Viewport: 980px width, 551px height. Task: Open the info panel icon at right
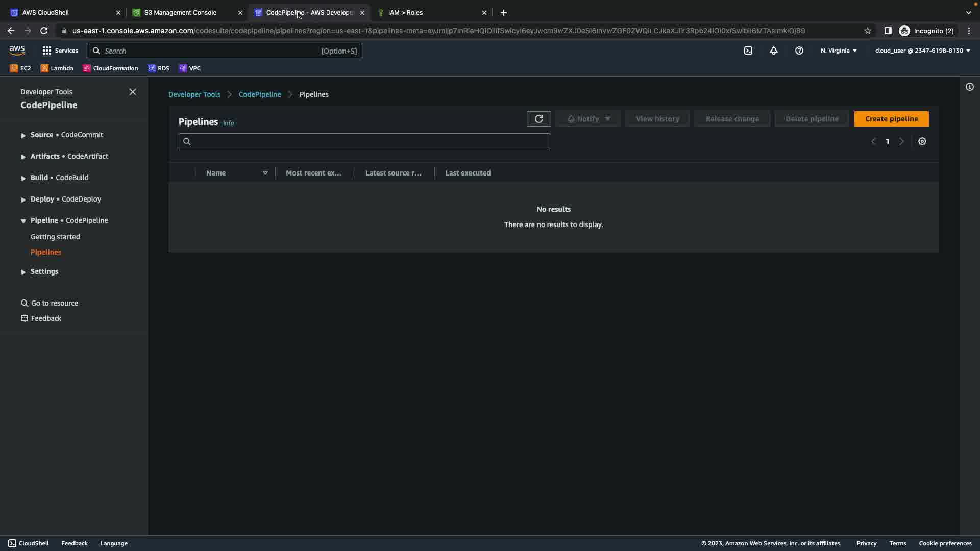(x=969, y=87)
